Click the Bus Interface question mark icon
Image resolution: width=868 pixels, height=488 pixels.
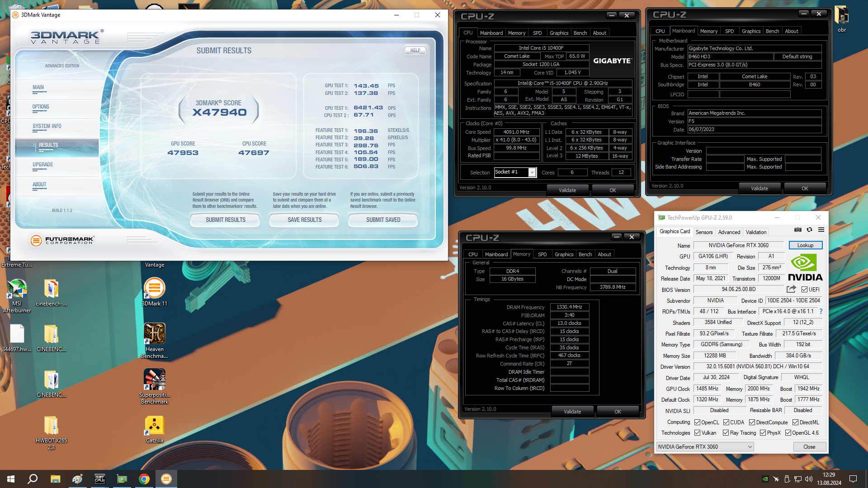[x=821, y=311]
